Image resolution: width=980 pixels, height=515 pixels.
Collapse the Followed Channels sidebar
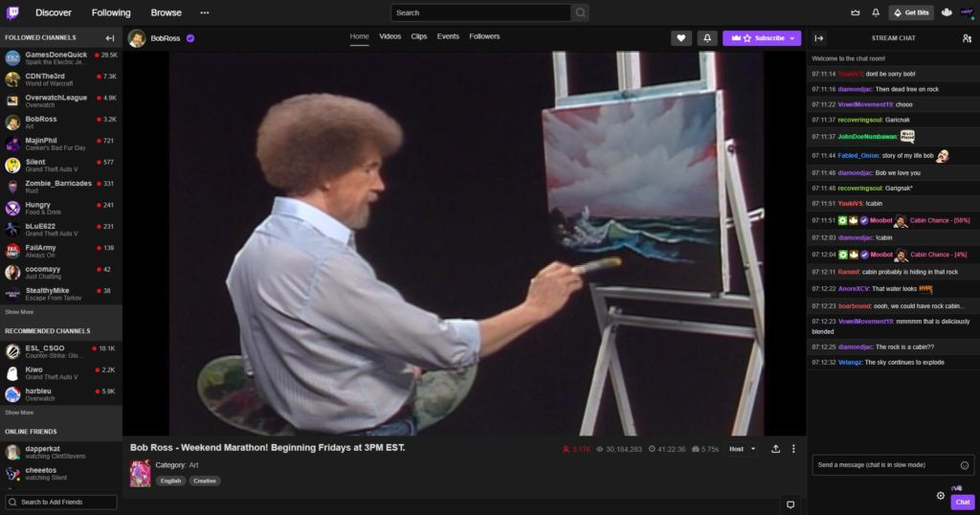pyautogui.click(x=110, y=38)
